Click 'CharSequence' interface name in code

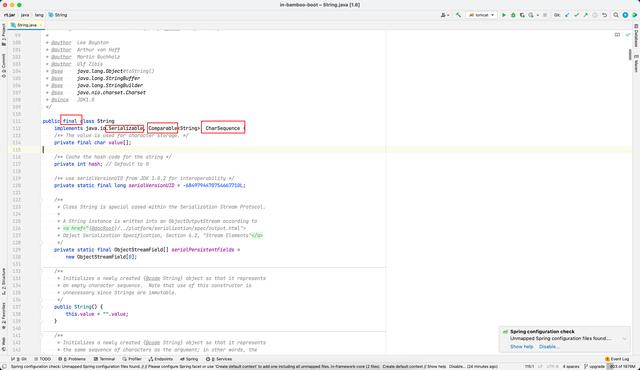pyautogui.click(x=222, y=128)
